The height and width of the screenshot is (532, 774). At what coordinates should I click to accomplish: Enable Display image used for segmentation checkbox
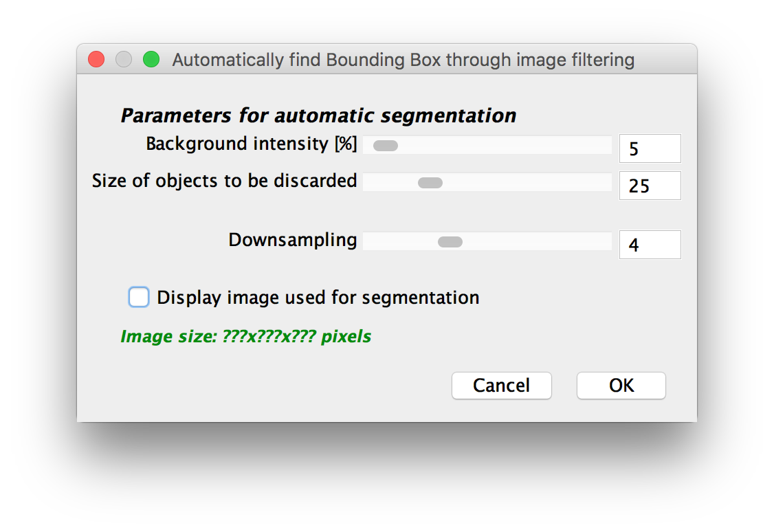(x=139, y=297)
